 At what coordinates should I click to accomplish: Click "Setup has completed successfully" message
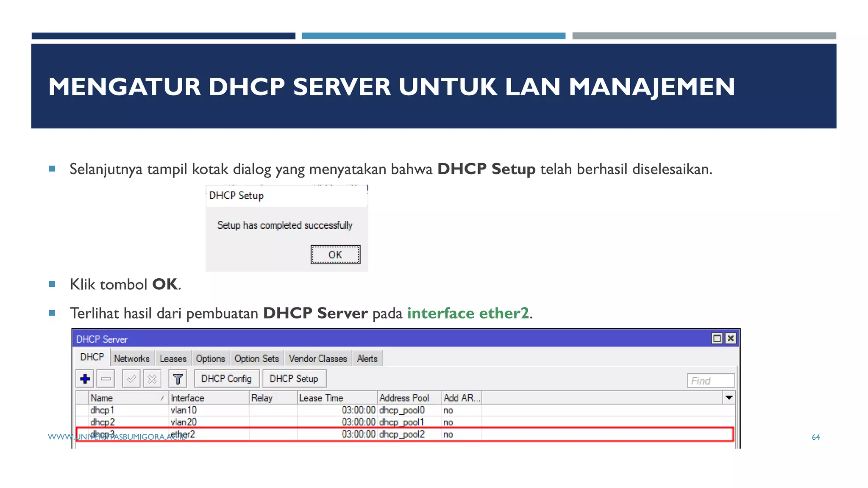tap(285, 225)
